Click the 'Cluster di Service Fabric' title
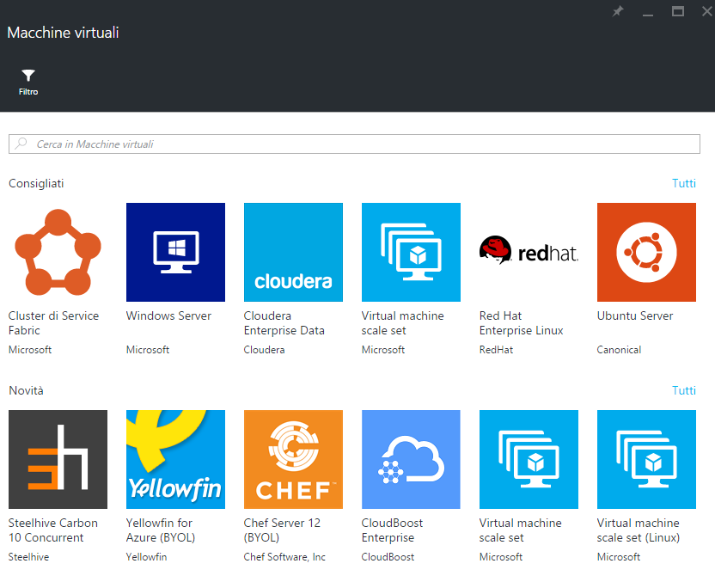This screenshot has width=715, height=588. (x=54, y=323)
